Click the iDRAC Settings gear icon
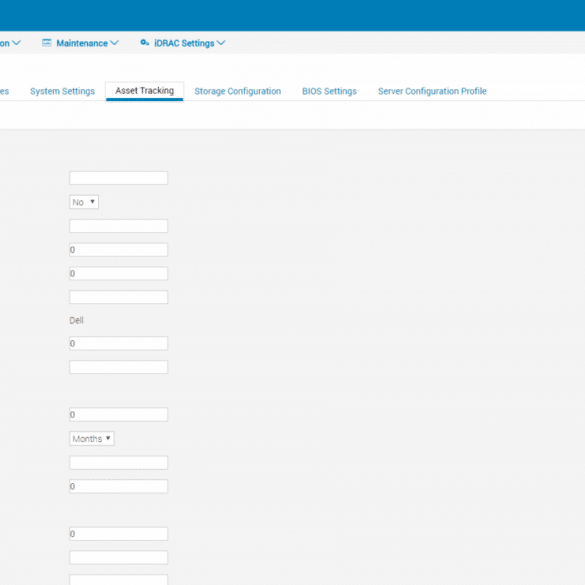585x585 pixels. (x=145, y=43)
